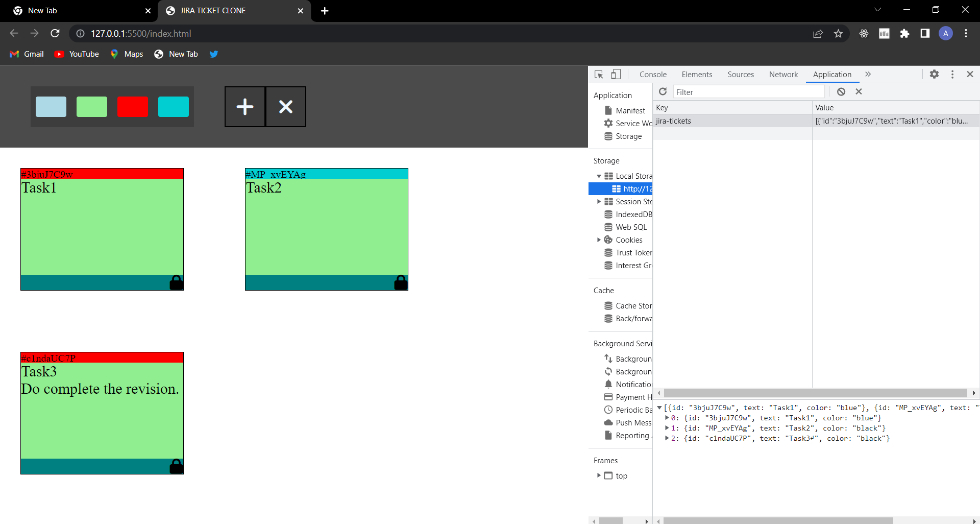Click the Filter input in storage panel

[x=749, y=92]
